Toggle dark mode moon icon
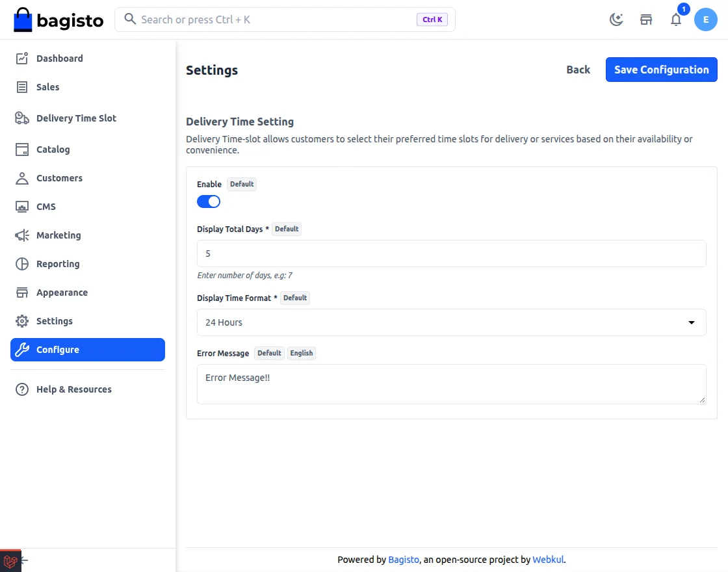728x572 pixels. point(616,19)
